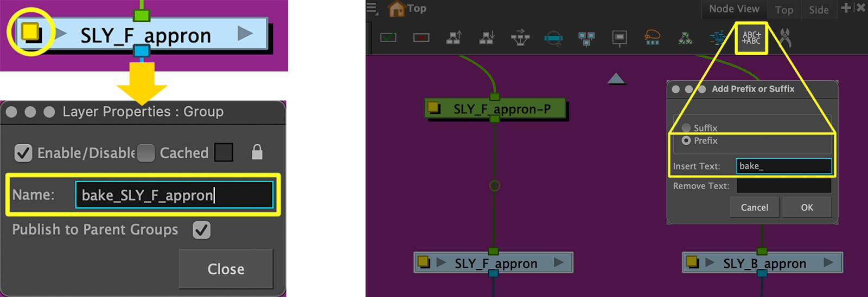Toggle the Enable/Disable checkbox
This screenshot has height=297, width=868.
coord(23,153)
